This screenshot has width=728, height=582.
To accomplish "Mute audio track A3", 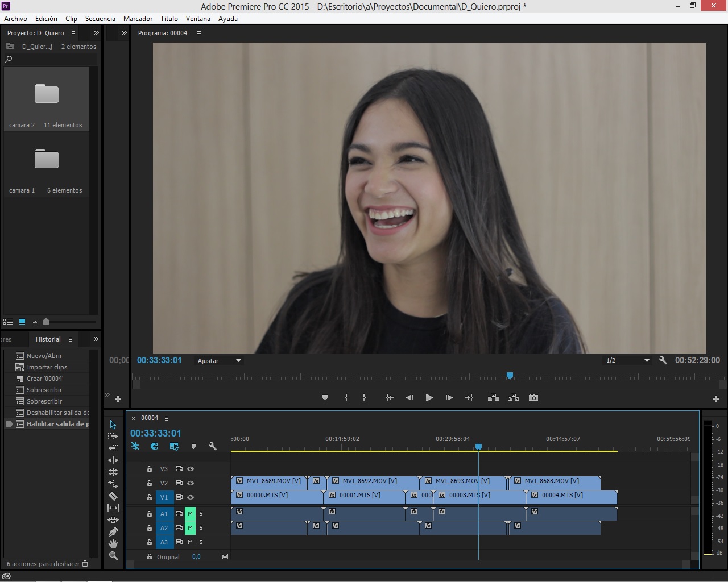I will coord(190,542).
